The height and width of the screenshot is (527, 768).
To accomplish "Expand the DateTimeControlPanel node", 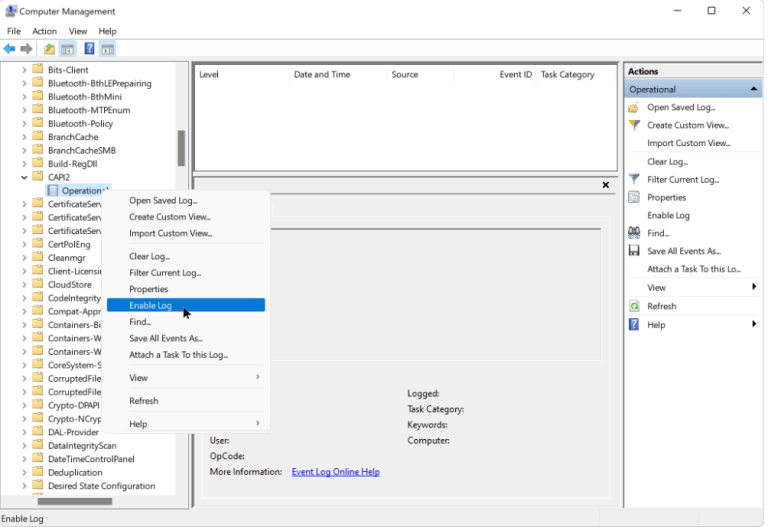I will click(x=24, y=459).
